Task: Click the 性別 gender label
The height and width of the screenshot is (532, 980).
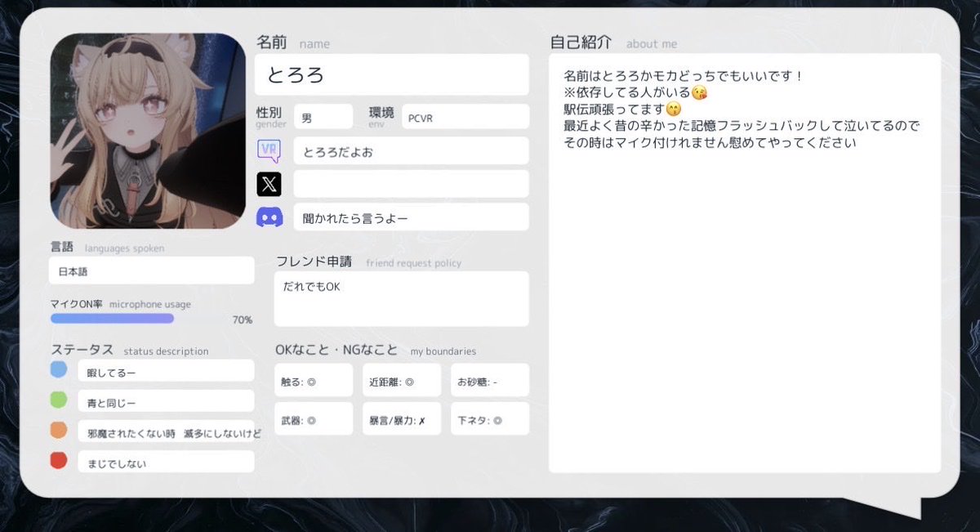Action: (x=271, y=116)
